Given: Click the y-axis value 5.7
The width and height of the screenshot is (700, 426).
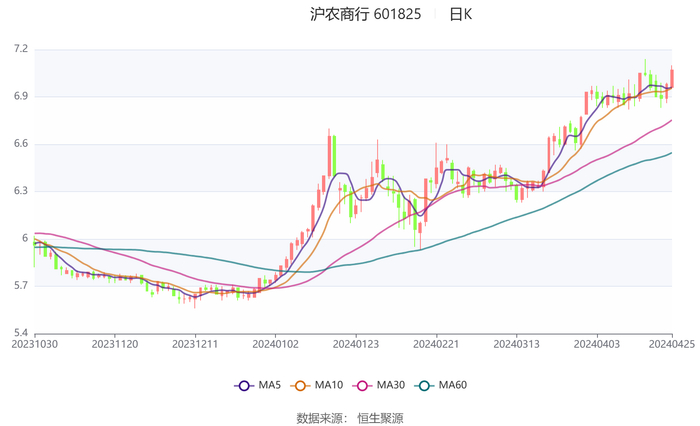Looking at the screenshot, I should pyautogui.click(x=21, y=285).
